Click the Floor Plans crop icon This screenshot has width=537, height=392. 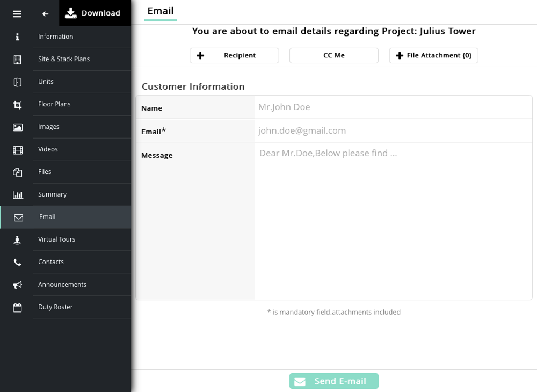point(18,105)
